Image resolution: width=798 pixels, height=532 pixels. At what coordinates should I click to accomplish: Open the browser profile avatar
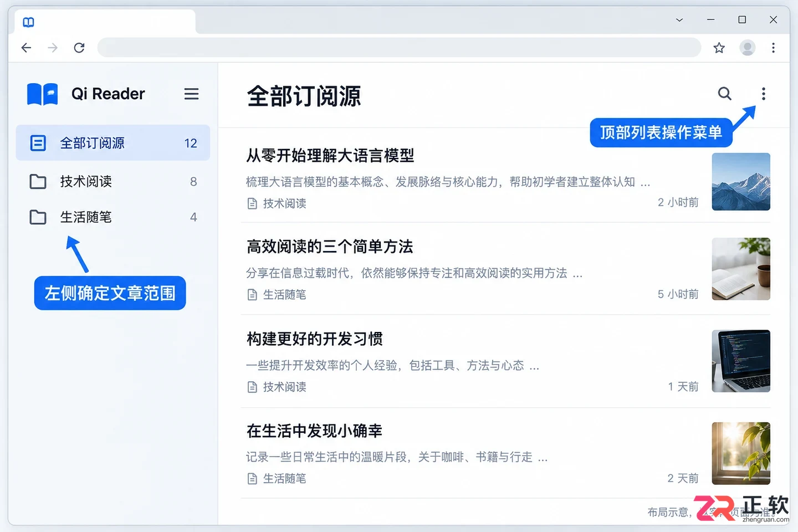tap(748, 48)
